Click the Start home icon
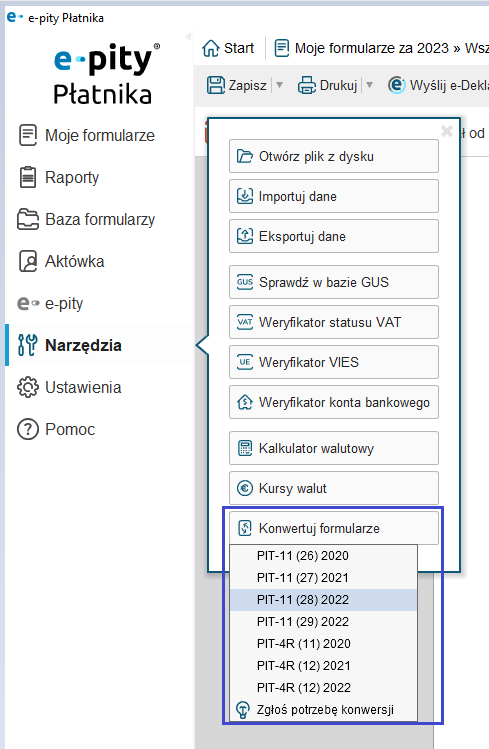Image resolution: width=489 pixels, height=749 pixels. point(228,48)
